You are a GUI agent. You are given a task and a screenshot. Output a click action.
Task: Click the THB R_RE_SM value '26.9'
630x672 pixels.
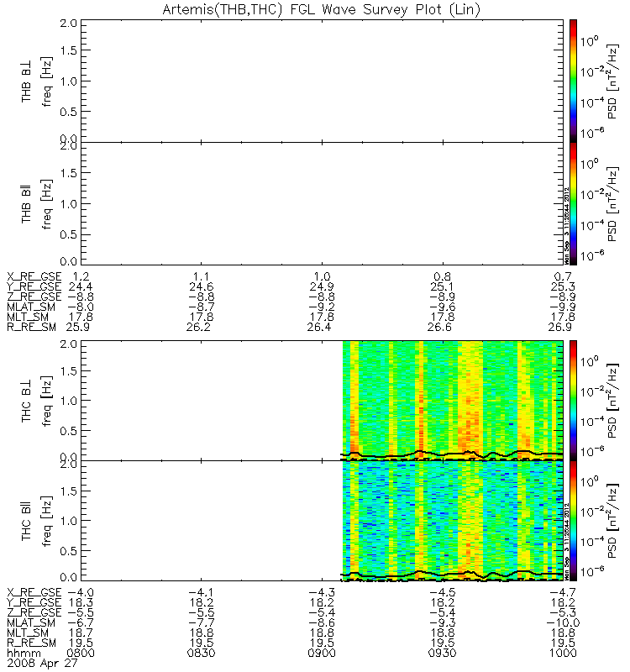[560, 327]
